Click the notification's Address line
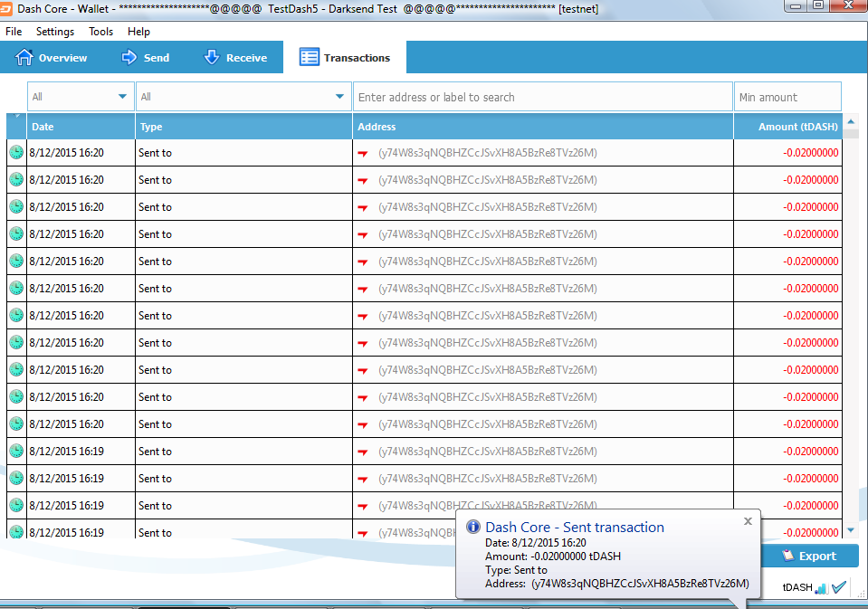 [x=616, y=584]
